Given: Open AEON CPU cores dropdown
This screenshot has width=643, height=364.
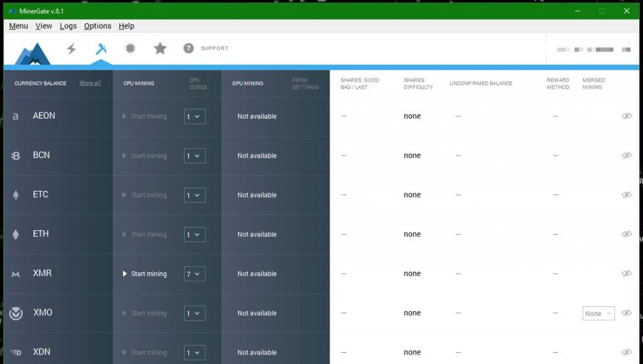Looking at the screenshot, I should 195,116.
